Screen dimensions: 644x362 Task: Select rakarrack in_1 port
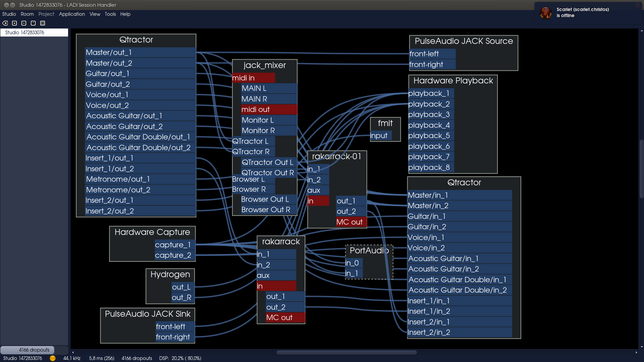point(276,254)
